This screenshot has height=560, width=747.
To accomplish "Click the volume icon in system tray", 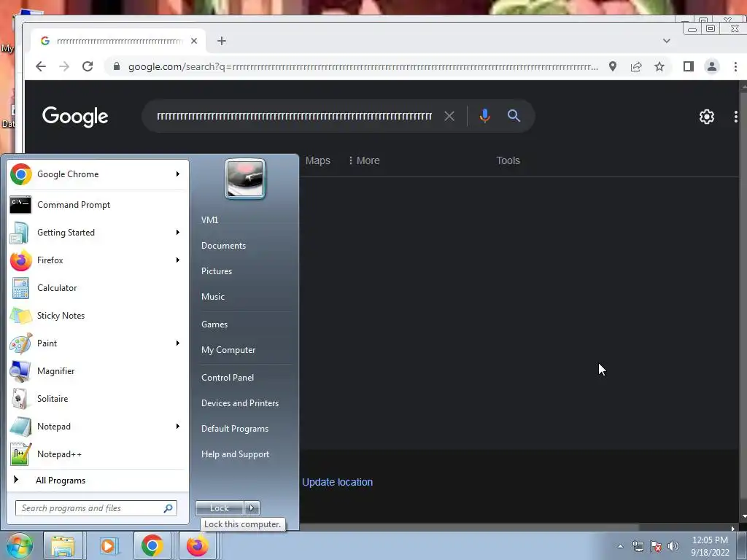I will (673, 546).
